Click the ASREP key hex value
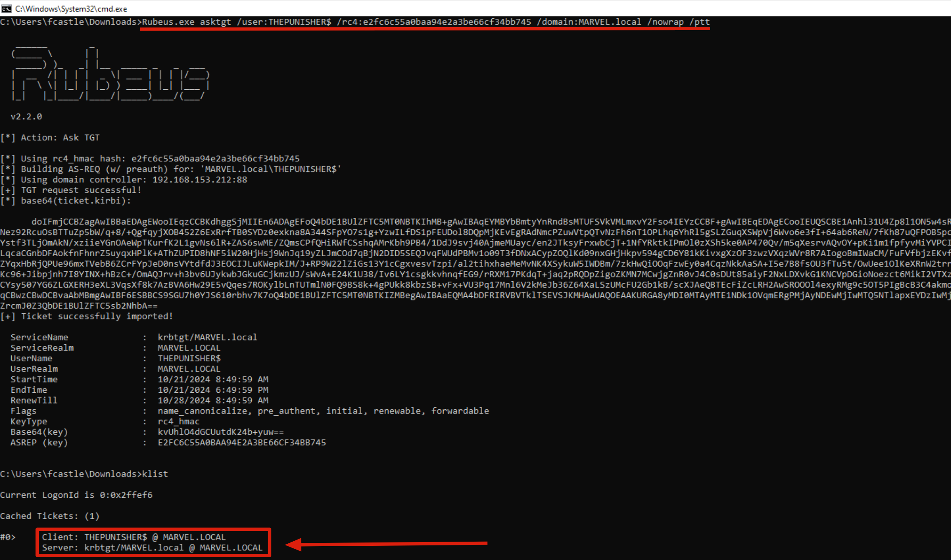The width and height of the screenshot is (951, 560). (x=241, y=442)
